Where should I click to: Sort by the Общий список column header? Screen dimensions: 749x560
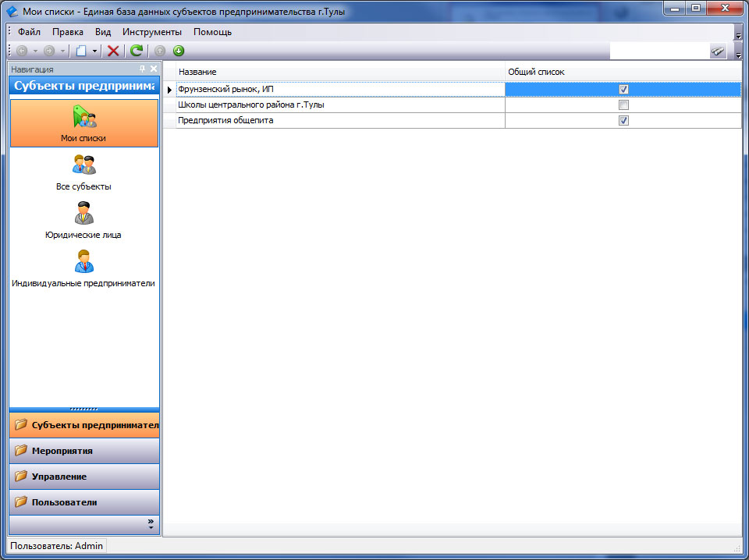(x=623, y=72)
